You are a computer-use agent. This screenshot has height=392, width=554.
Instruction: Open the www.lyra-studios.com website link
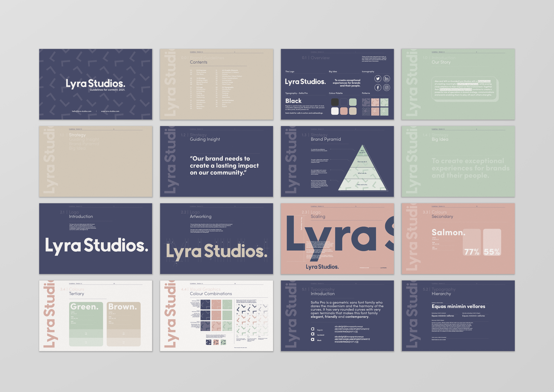110,111
